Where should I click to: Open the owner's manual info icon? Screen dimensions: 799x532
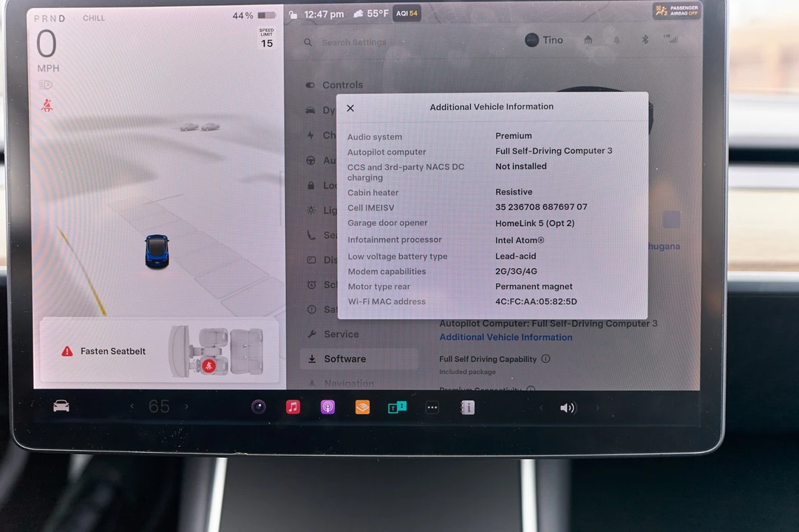467,408
